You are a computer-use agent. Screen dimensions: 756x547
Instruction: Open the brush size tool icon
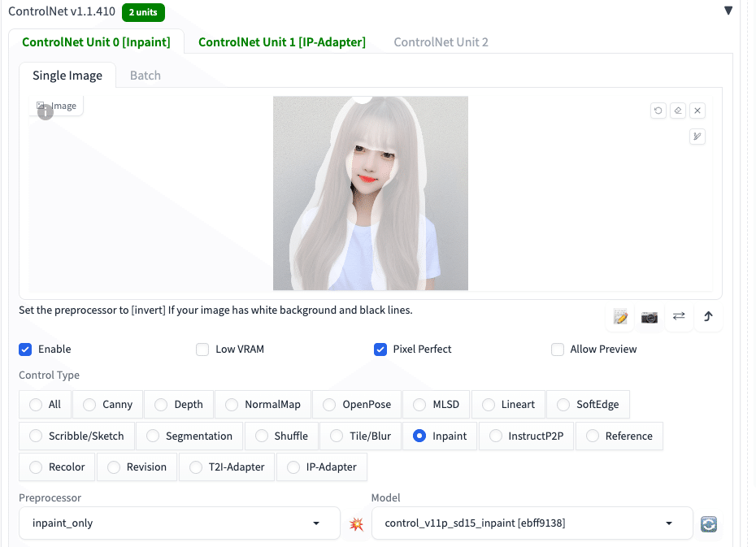coord(697,137)
